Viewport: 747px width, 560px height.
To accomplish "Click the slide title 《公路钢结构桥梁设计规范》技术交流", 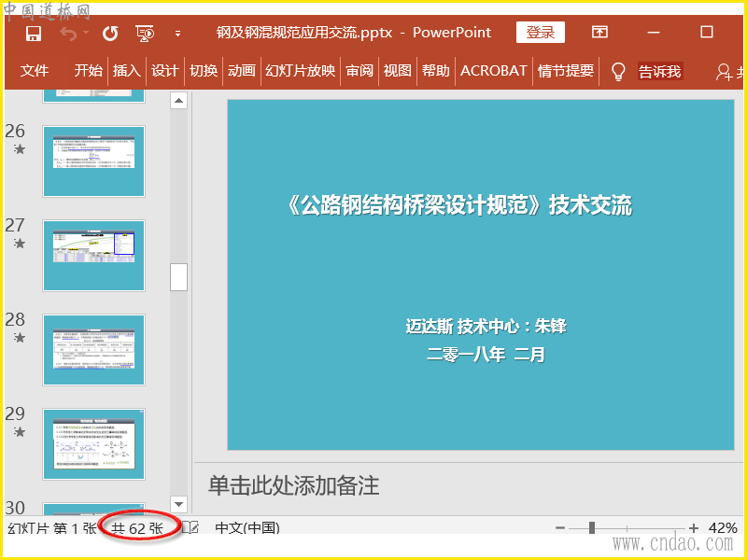I will (459, 205).
